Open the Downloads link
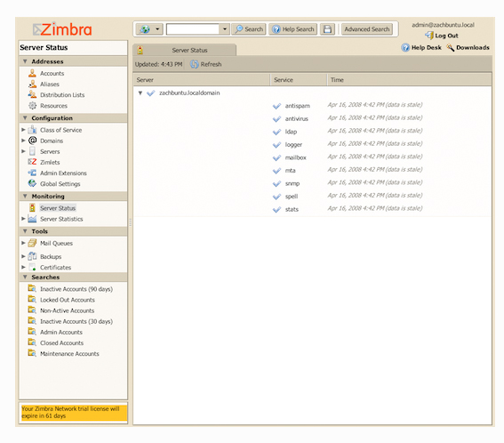The height and width of the screenshot is (443, 504). pyautogui.click(x=468, y=48)
